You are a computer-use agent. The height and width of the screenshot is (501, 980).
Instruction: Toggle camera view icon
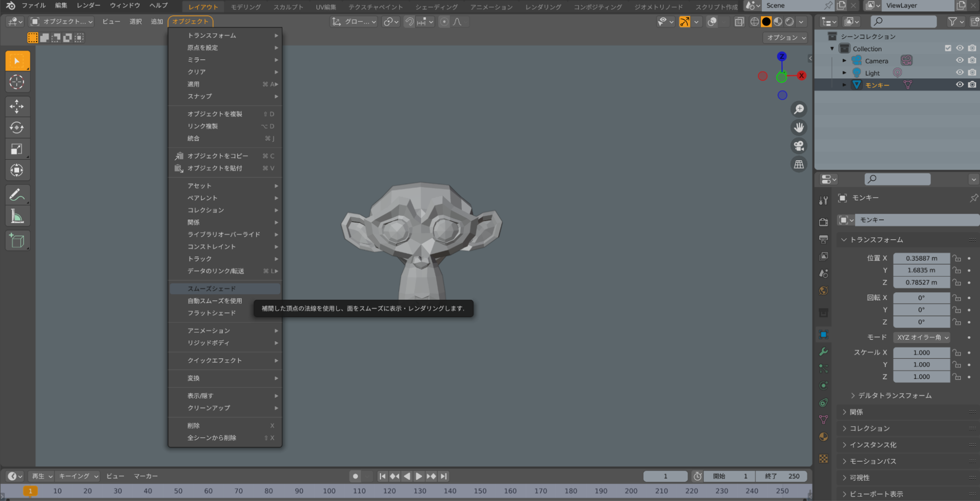point(799,146)
